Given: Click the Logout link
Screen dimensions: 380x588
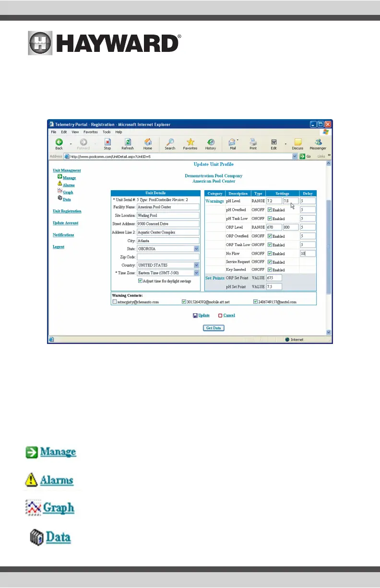Looking at the screenshot, I should click(x=59, y=247).
